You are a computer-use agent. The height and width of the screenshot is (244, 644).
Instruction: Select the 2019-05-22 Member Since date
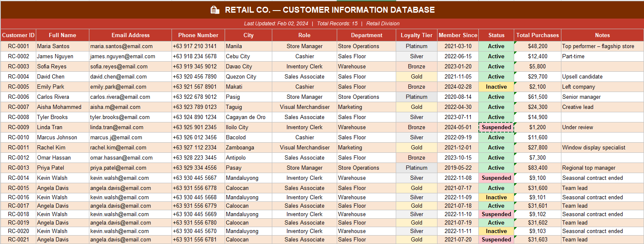(x=458, y=168)
